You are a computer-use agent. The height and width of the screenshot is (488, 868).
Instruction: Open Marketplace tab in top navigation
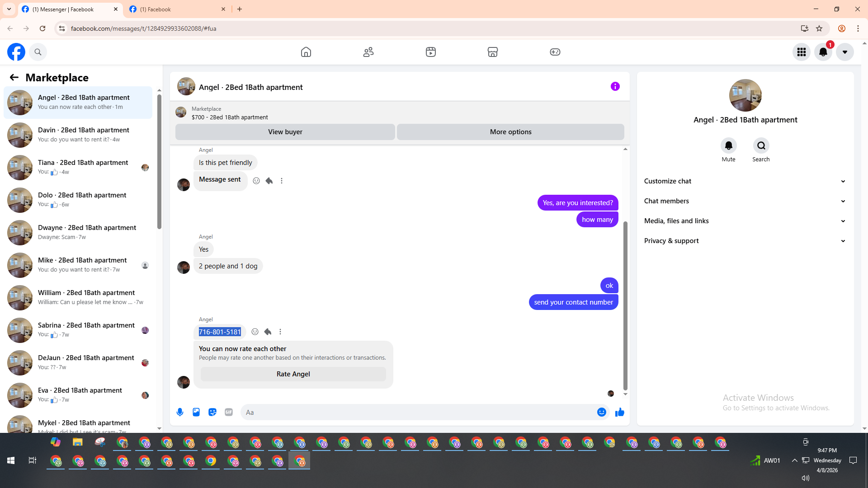493,52
